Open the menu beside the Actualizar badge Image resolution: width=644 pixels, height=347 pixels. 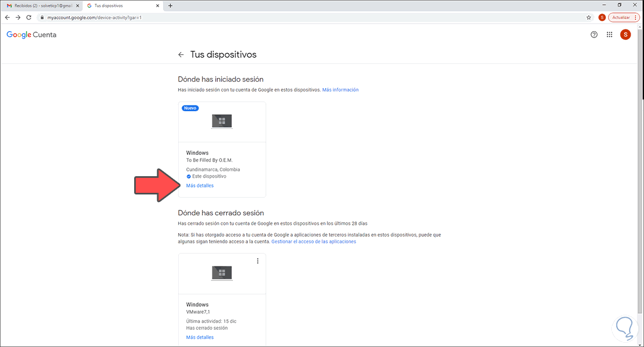(x=636, y=17)
